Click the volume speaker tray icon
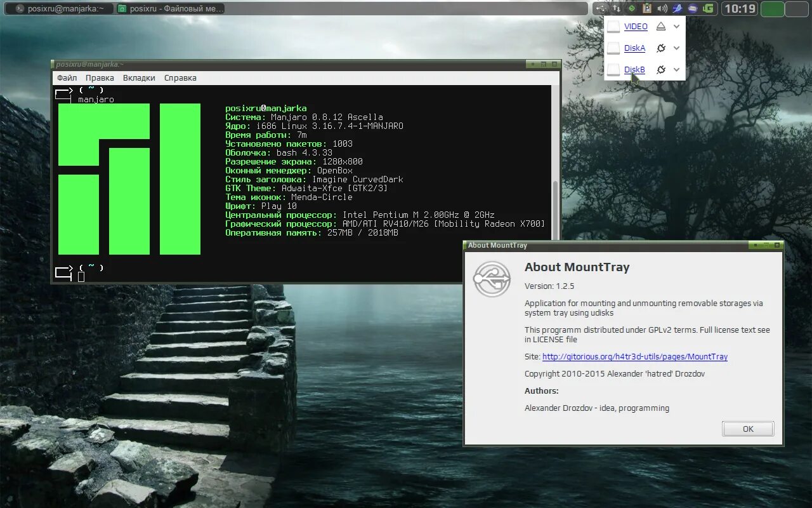 (x=662, y=9)
